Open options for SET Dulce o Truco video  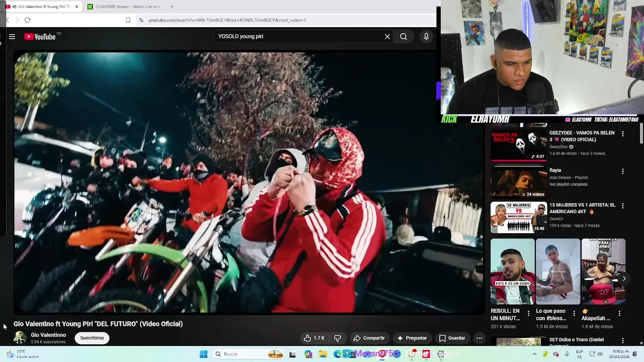pos(623,341)
